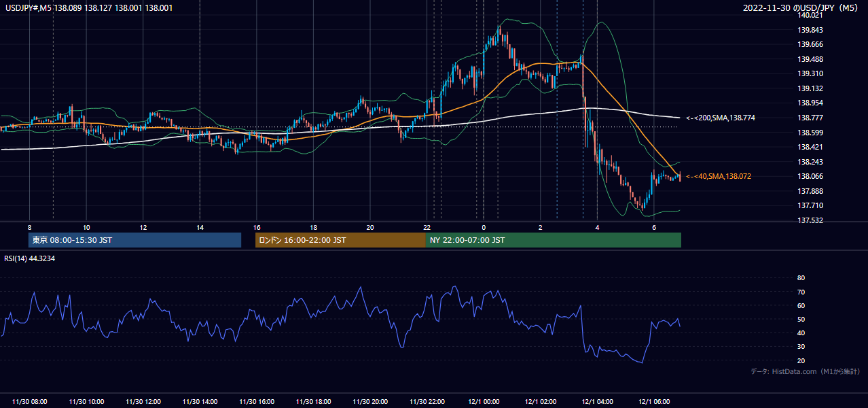Click price axis value 138.599

pyautogui.click(x=810, y=133)
